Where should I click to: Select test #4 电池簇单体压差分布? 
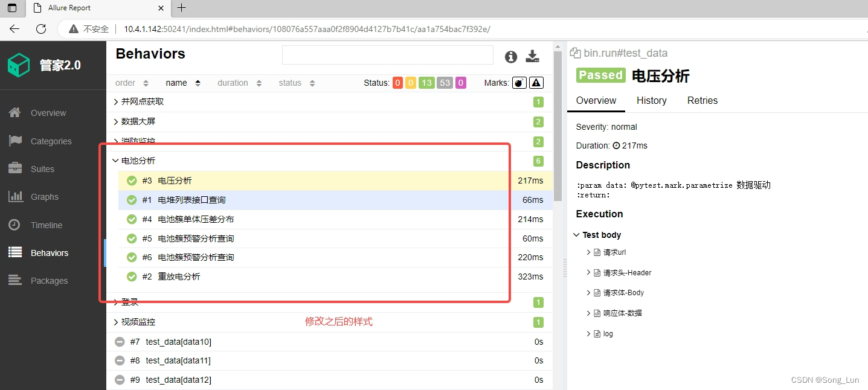[x=335, y=219]
